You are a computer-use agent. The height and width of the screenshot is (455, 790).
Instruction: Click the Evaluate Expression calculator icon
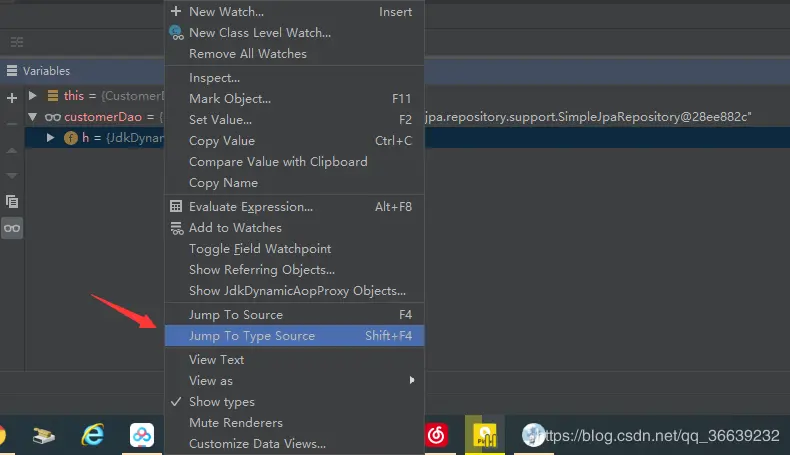click(x=176, y=206)
